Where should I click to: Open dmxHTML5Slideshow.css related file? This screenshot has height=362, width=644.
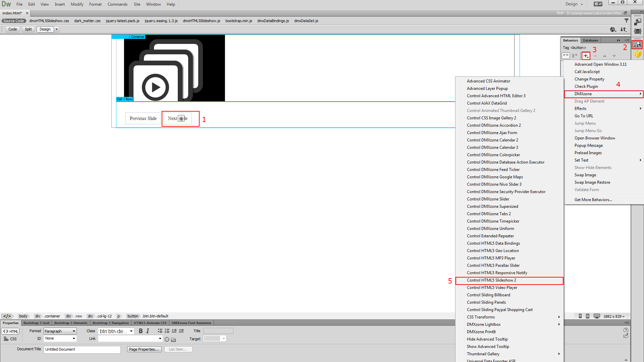49,21
